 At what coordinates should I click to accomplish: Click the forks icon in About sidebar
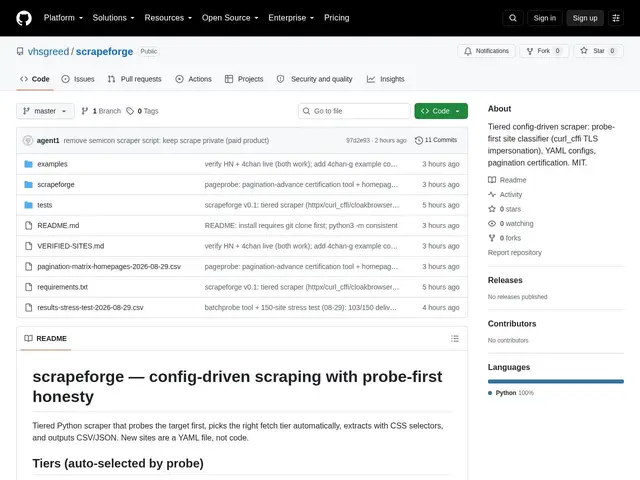tap(492, 238)
